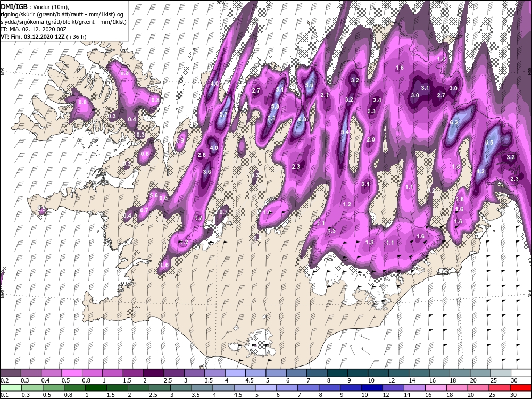Pick the red-pink swatch labeled 25, bottom scale
532x399 pixels.
point(500,388)
